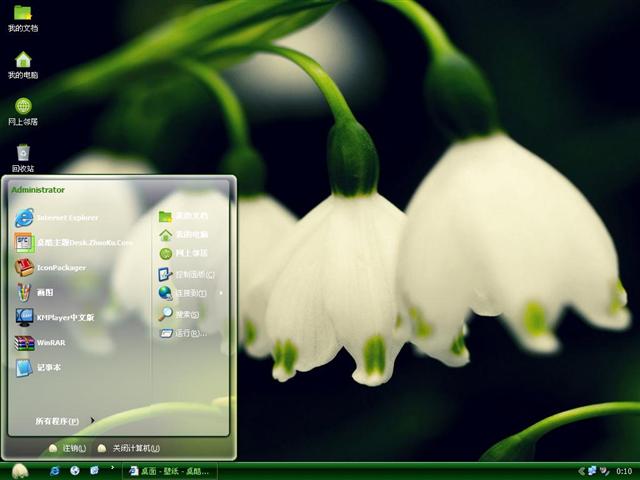640x480 pixels.
Task: Expand 连接到(T) submenu
Action: [x=190, y=293]
